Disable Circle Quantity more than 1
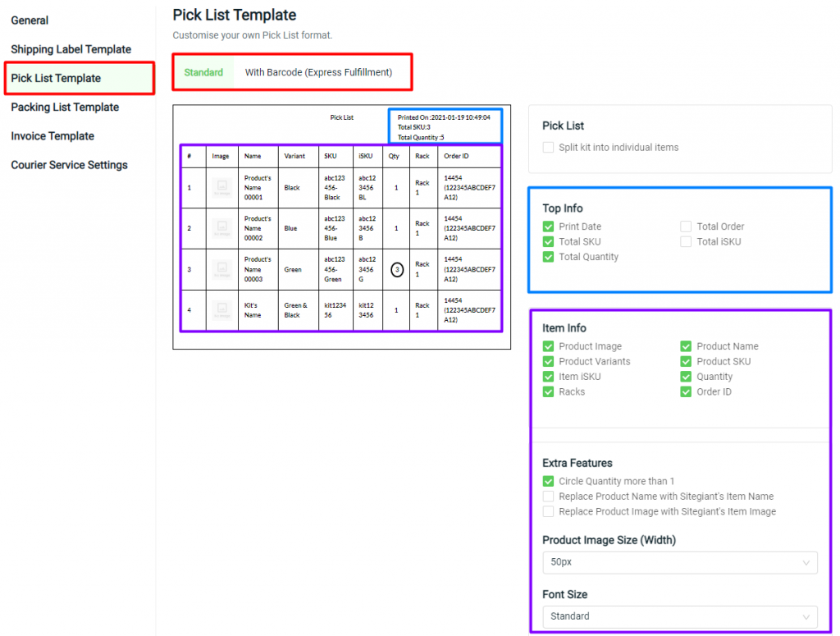Screen dimensions: 840x636 [547, 481]
